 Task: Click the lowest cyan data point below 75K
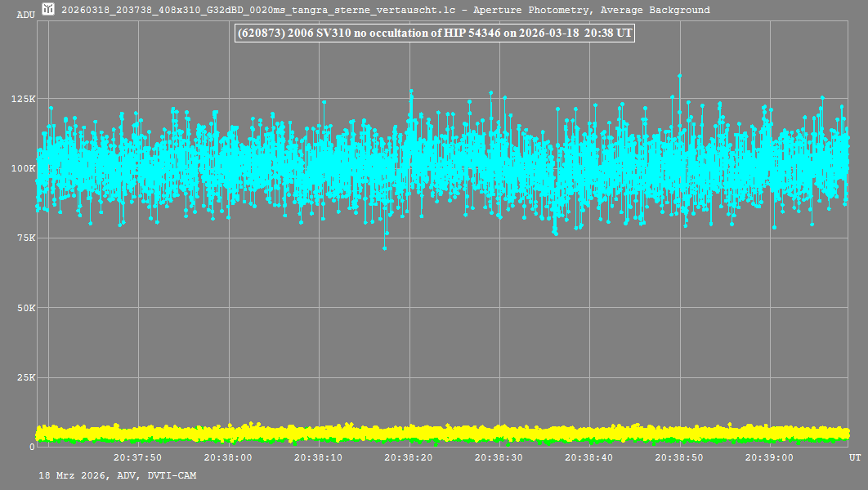(x=384, y=247)
